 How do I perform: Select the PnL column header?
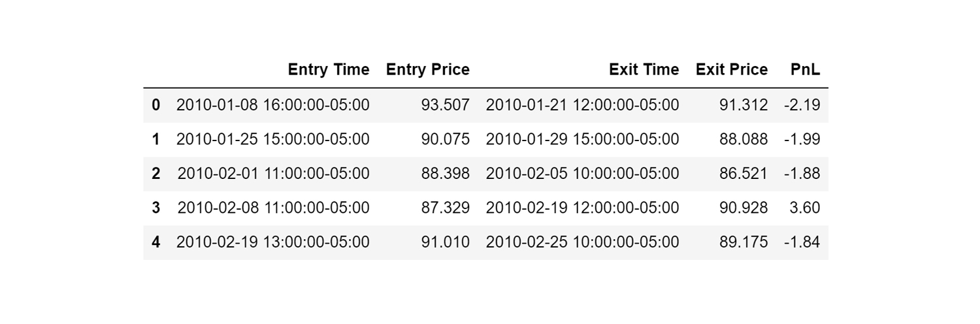click(x=805, y=70)
